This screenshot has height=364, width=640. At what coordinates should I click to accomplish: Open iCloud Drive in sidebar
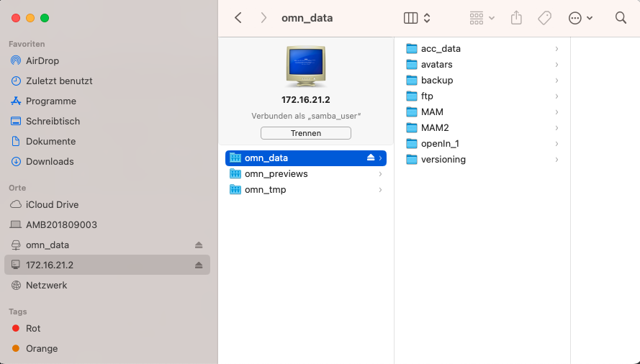[x=108, y=204]
